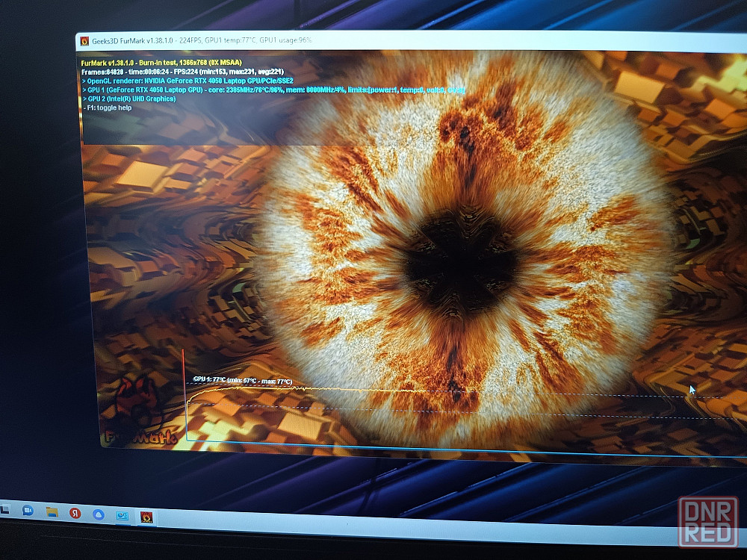This screenshot has width=747, height=560.
Task: Click the GPU 2 Intel UHD Graphics line
Action: [129, 99]
